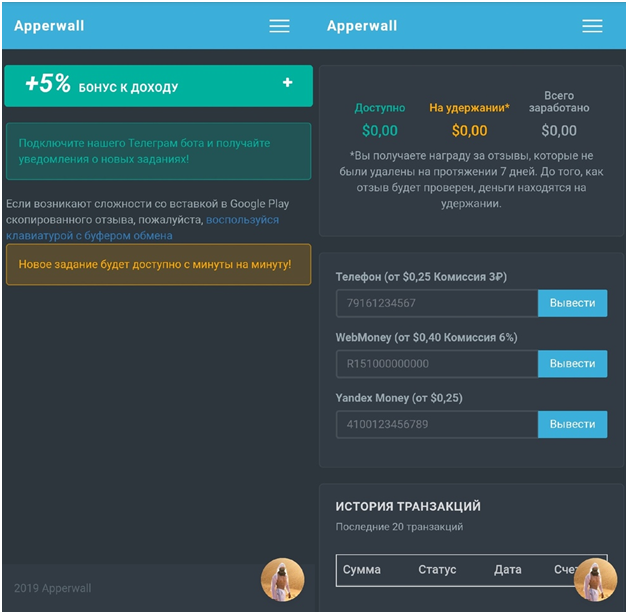This screenshot has width=628, height=614.
Task: Click the +5% бонус к доходу banner
Action: (x=159, y=86)
